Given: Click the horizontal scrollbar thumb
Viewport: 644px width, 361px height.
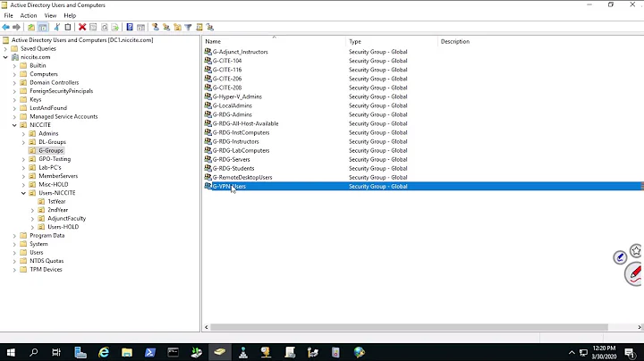Looking at the screenshot, I should 409,327.
